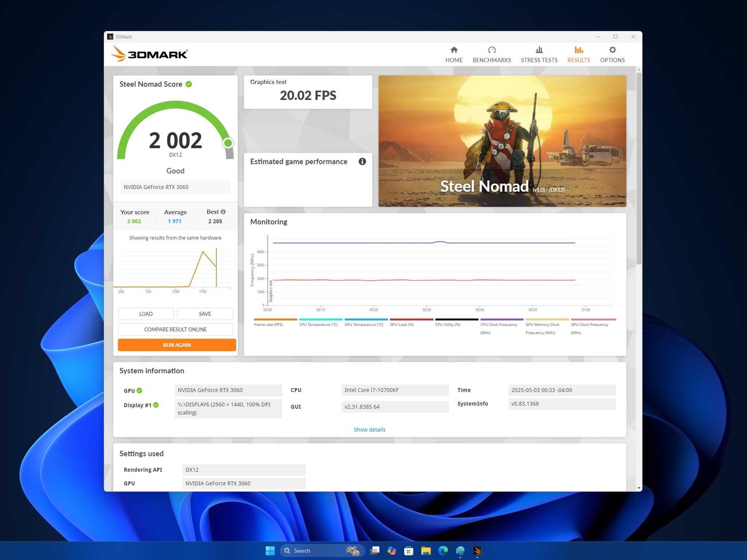Click the 20.02 FPS graphics test result
The width and height of the screenshot is (747, 560).
tap(308, 96)
